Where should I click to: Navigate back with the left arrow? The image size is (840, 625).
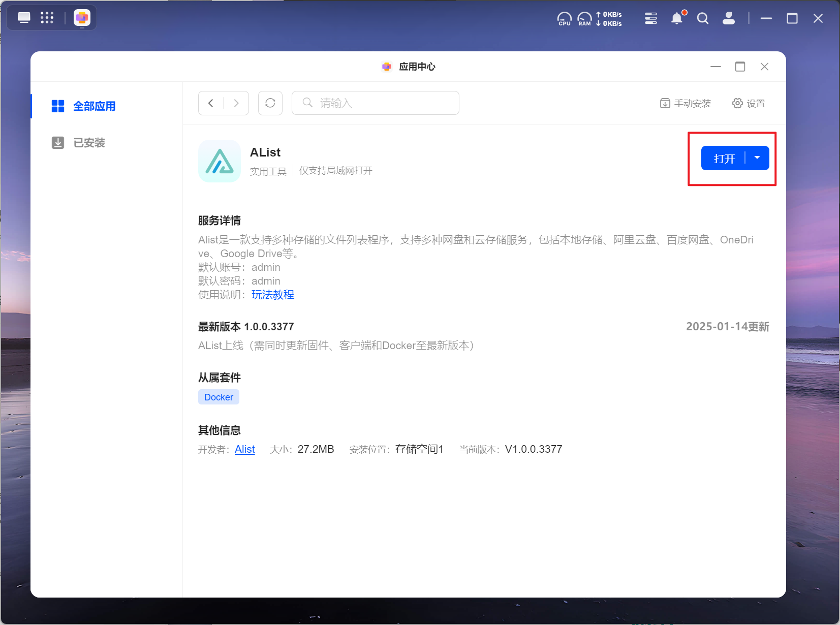pos(211,103)
